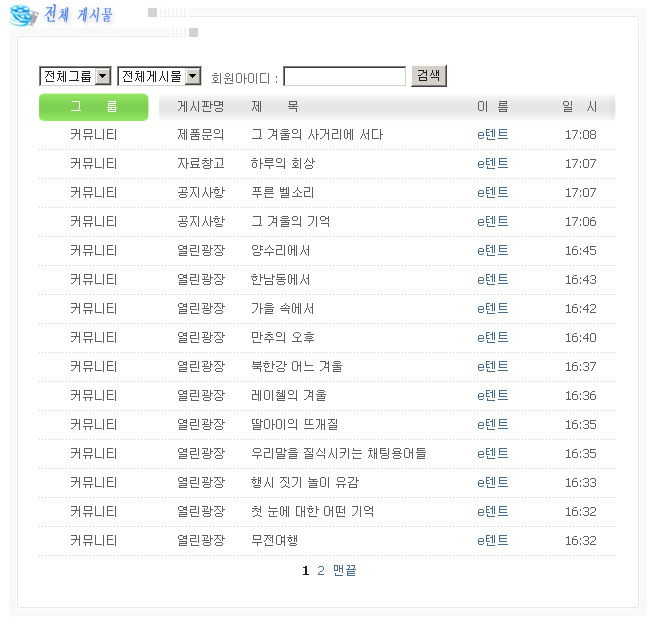Viewport: 655px width, 628px height.
Task: Open the 전체게시물 dropdown
Action: [x=160, y=76]
